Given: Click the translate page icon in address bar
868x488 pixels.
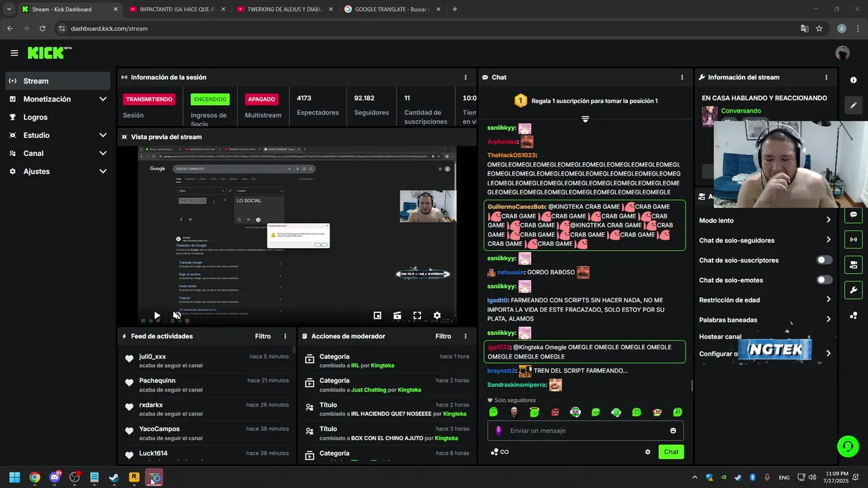Looking at the screenshot, I should point(804,28).
